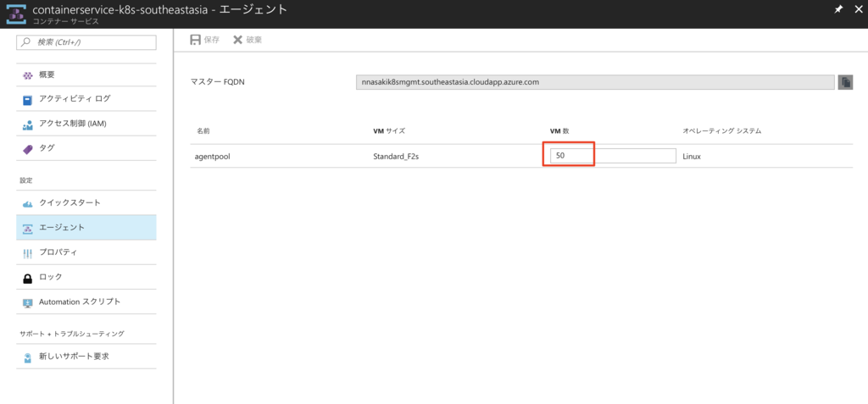The width and height of the screenshot is (868, 404).
Task: Pin this blade using the pin icon
Action: point(838,9)
